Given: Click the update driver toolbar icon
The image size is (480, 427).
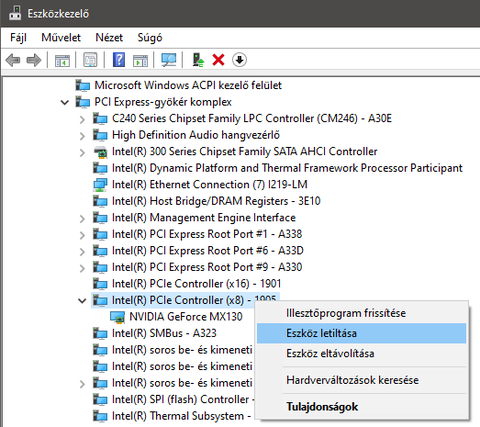Looking at the screenshot, I should [198, 60].
